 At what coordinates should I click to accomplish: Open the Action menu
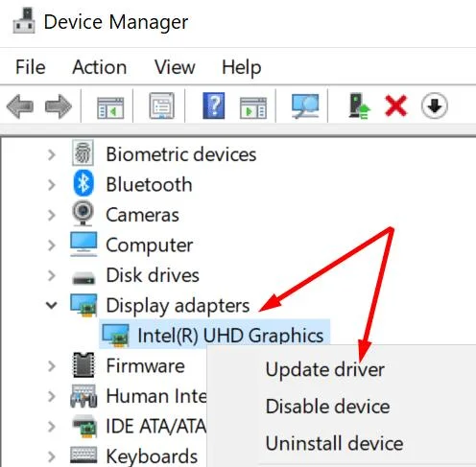[100, 67]
